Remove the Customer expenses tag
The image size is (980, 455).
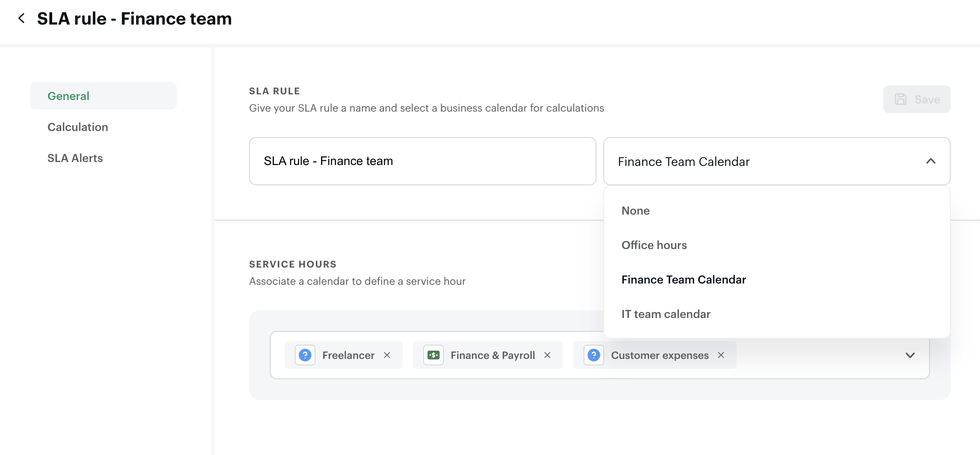[721, 355]
